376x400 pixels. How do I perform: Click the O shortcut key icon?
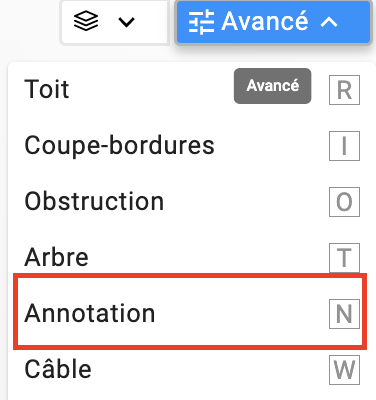[x=344, y=202]
